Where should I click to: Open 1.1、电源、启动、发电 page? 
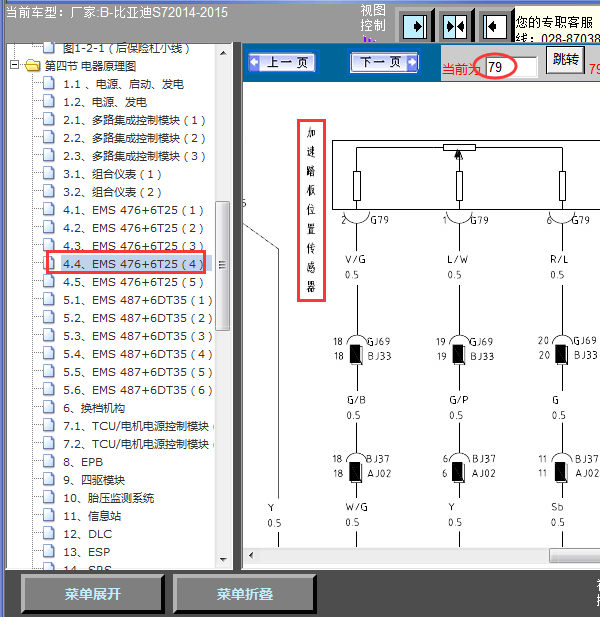(124, 84)
